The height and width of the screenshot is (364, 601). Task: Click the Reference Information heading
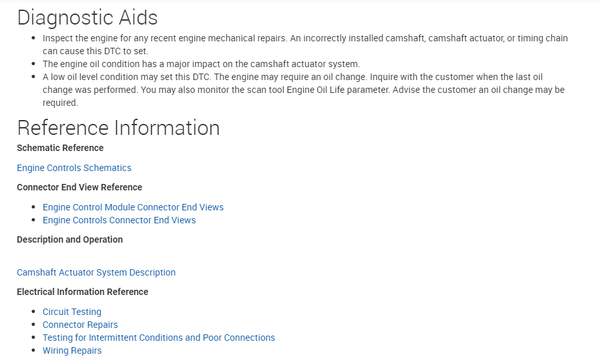[118, 128]
